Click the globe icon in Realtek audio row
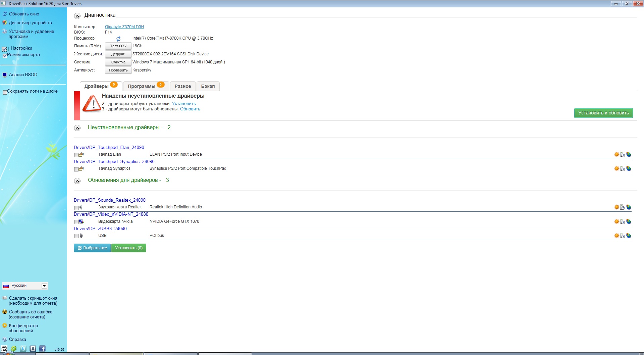This screenshot has height=355, width=644. coord(629,207)
